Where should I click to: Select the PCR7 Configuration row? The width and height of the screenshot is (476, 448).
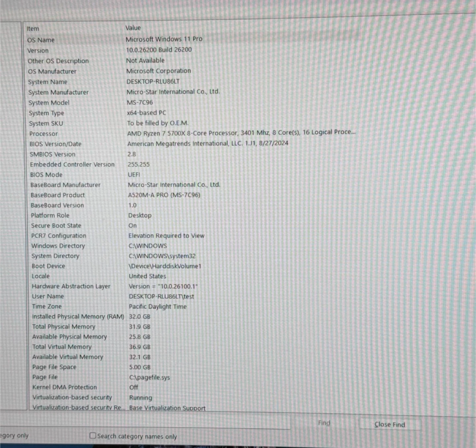(x=59, y=236)
